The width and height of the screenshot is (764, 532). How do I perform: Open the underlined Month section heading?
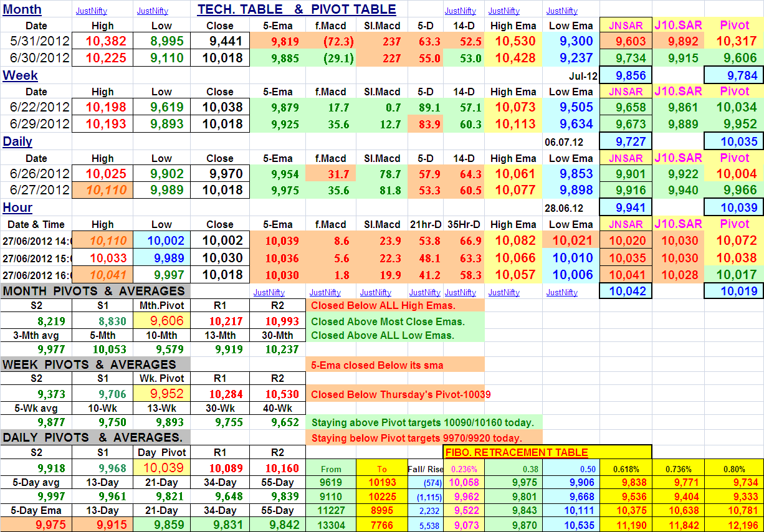[22, 9]
